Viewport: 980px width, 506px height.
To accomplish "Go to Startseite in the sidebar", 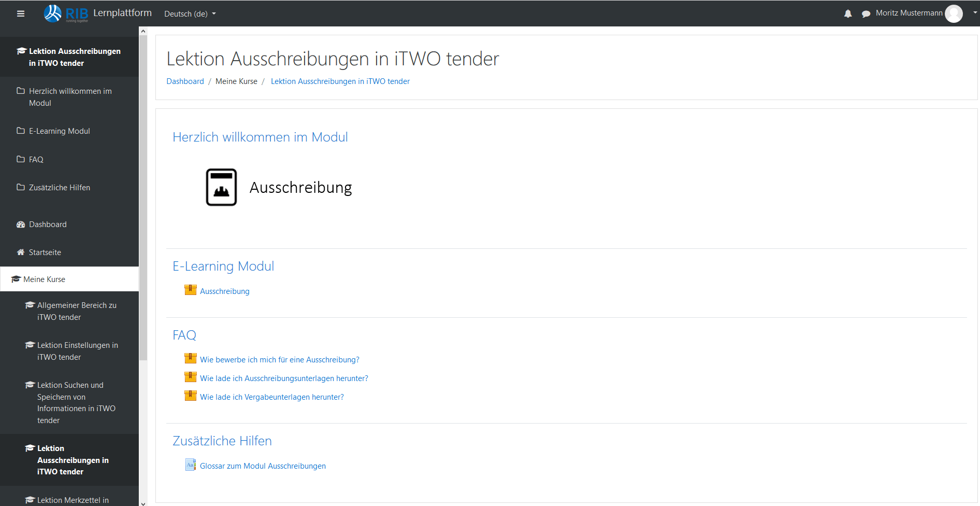I will (x=69, y=252).
